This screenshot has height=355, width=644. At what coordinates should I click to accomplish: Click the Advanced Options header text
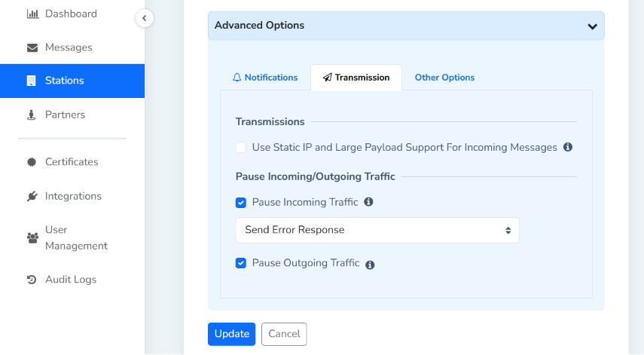coord(259,25)
